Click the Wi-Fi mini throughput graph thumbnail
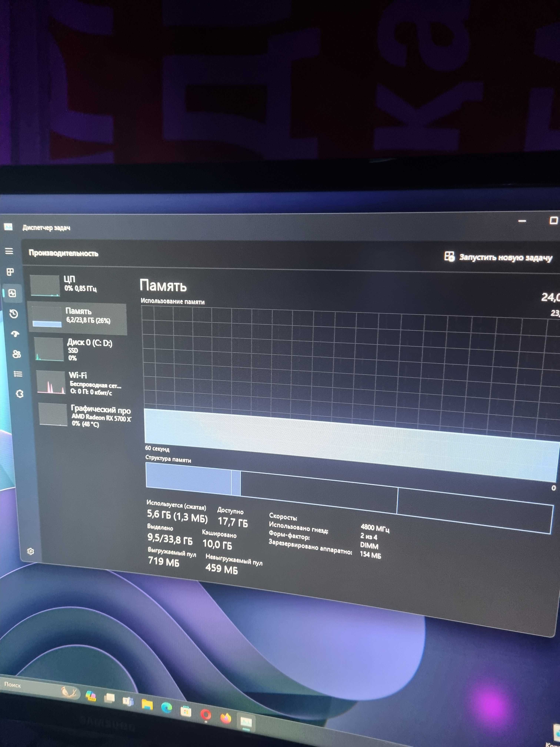 [51, 382]
